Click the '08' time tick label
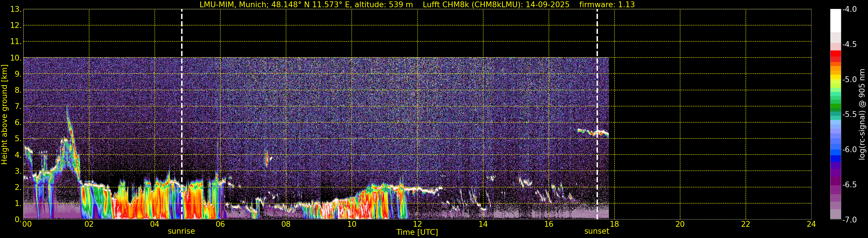The height and width of the screenshot is (238, 868). [x=286, y=224]
